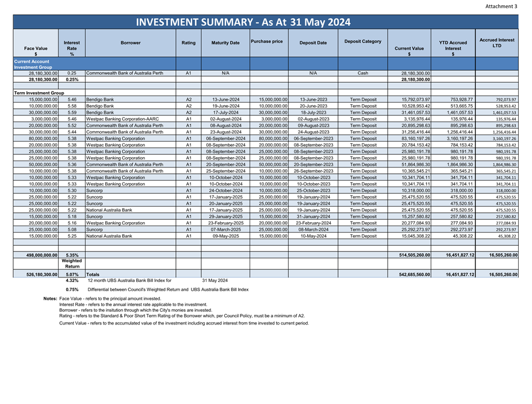This screenshot has width=532, height=404.
Task: Select the Accrued Interest LTD header
Action: pyautogui.click(x=497, y=43)
